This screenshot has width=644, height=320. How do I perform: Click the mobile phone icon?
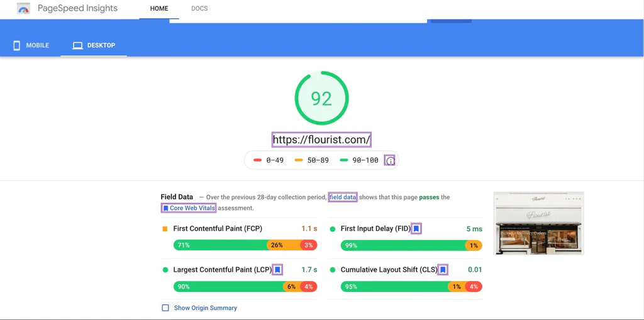[17, 45]
